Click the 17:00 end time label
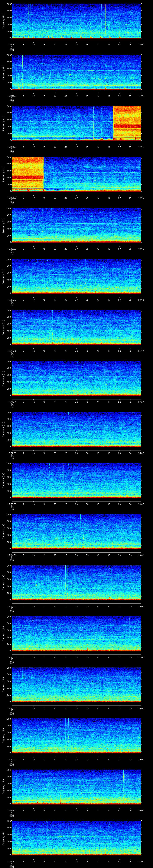The height and width of the screenshot is (868, 153). pos(141,147)
